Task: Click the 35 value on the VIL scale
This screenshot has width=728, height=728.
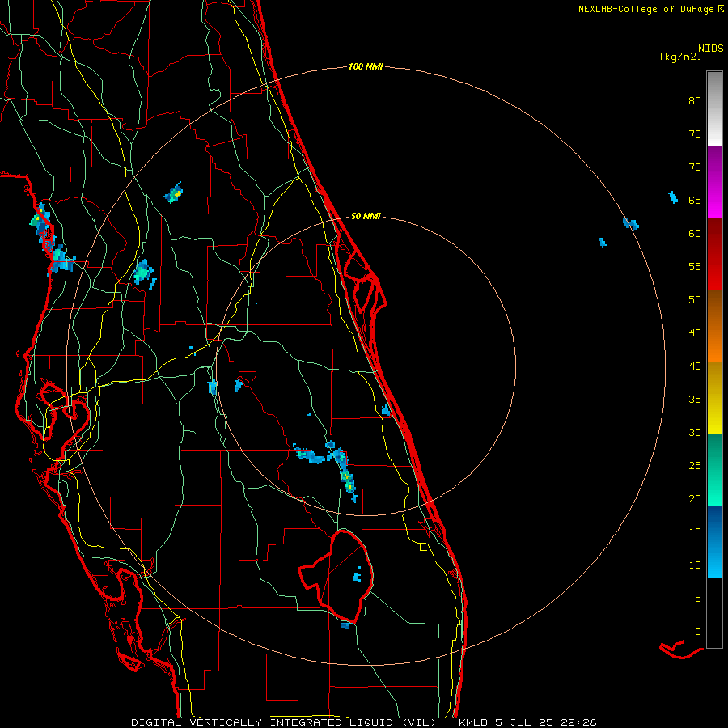Action: (695, 400)
